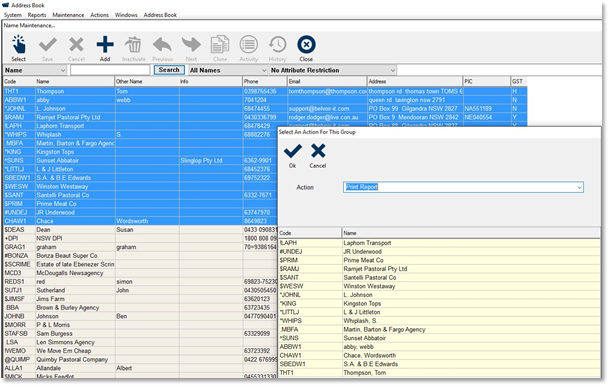The width and height of the screenshot is (609, 386).
Task: Open the Activity list icon
Action: pos(249,45)
